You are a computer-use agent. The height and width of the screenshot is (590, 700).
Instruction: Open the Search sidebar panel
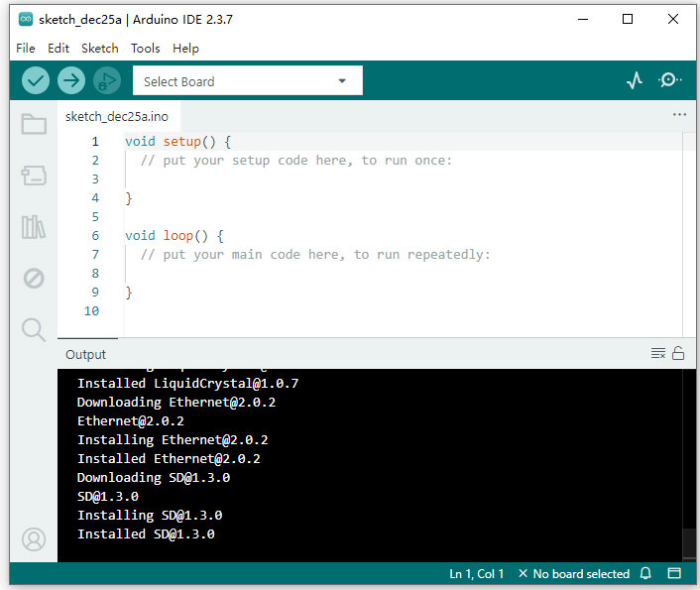[x=34, y=330]
